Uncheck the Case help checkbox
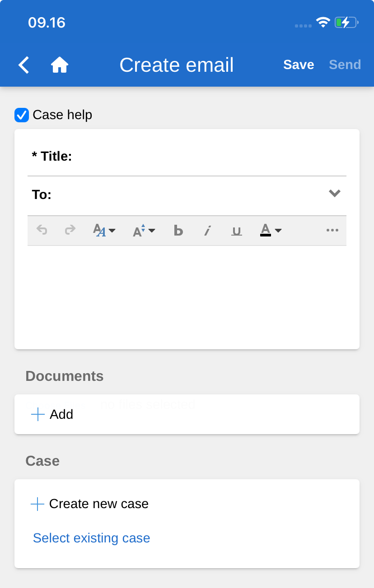The width and height of the screenshot is (374, 588). click(22, 115)
